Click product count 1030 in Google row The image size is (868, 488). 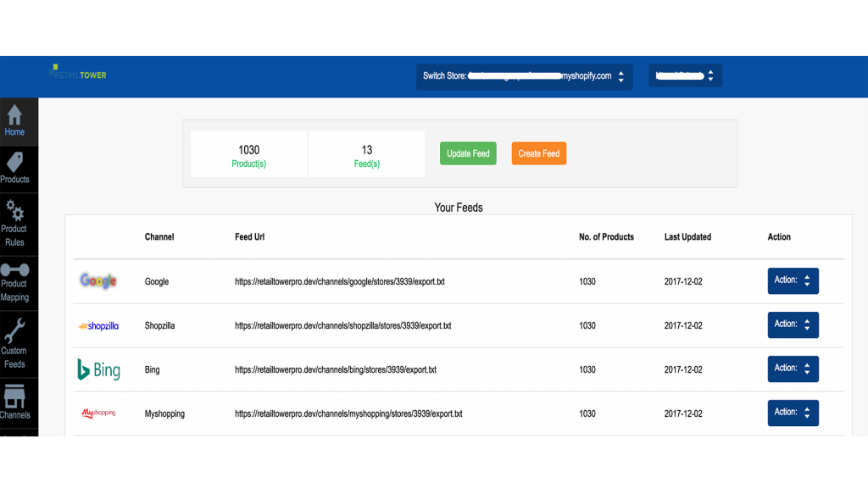[x=587, y=281]
